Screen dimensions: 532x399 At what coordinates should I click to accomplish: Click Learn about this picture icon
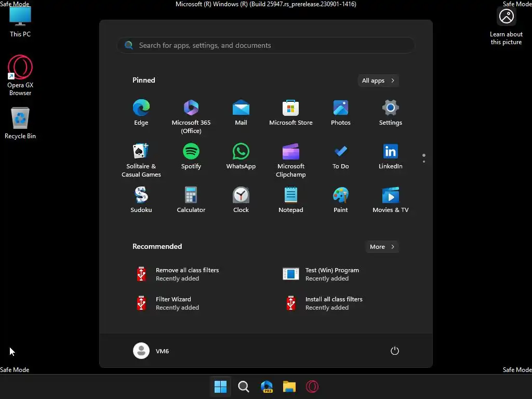pyautogui.click(x=506, y=27)
